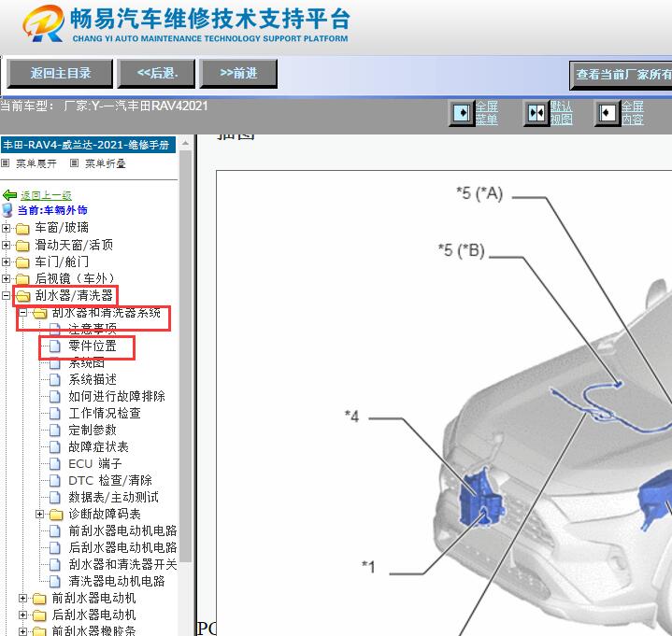672x636 pixels.
Task: Go back with the <<后退 button
Action: coord(156,74)
